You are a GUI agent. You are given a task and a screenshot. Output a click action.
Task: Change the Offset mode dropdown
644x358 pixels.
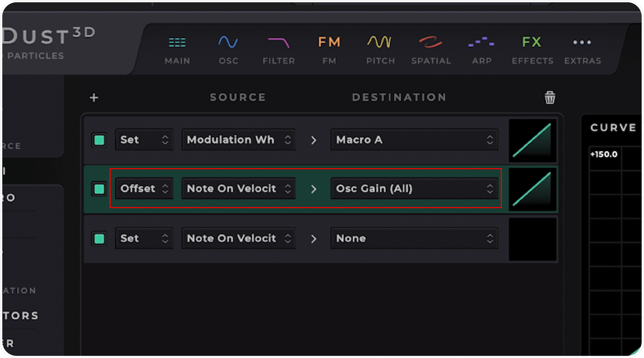pos(144,189)
